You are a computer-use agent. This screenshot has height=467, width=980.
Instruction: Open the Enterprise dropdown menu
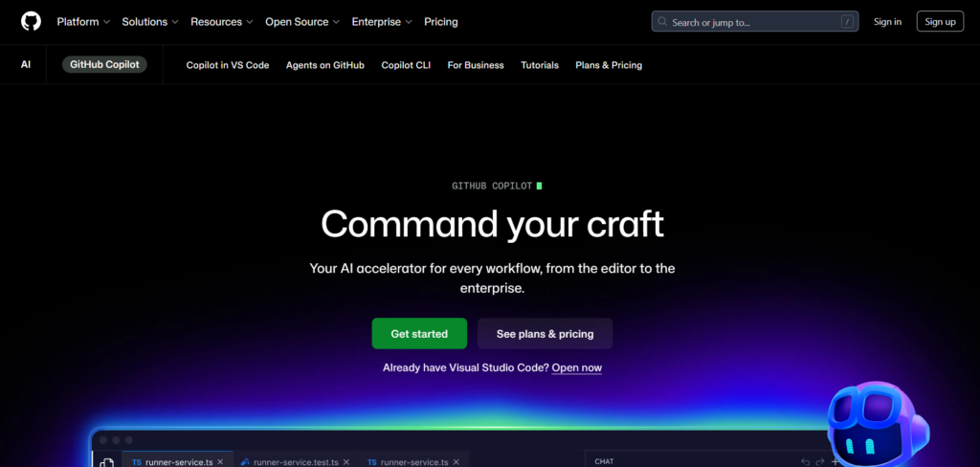point(382,22)
